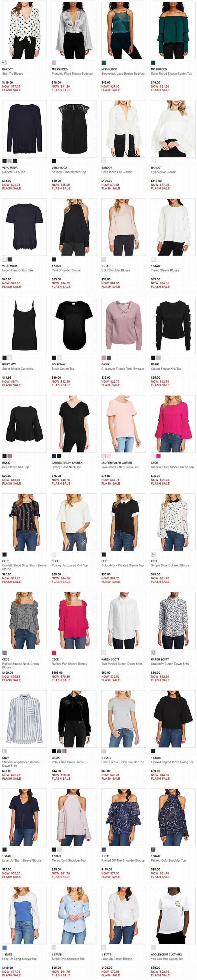Screen dimensions: 197x980
Task: Open the Two-Tone Flutter-Sleeve Top image
Action: click(x=123, y=424)
